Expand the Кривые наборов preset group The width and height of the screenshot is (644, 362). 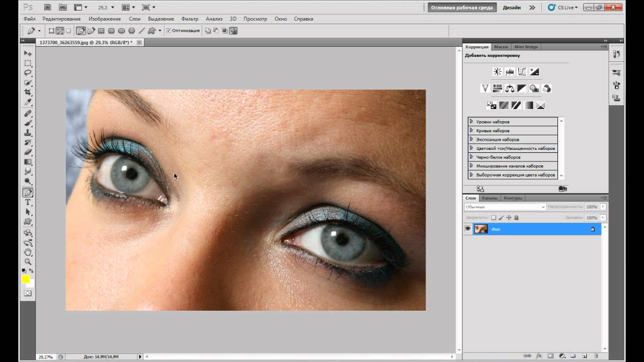[471, 131]
